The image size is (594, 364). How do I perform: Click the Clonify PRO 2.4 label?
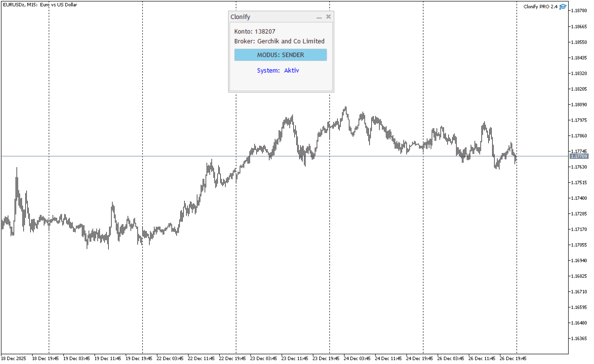pos(540,6)
